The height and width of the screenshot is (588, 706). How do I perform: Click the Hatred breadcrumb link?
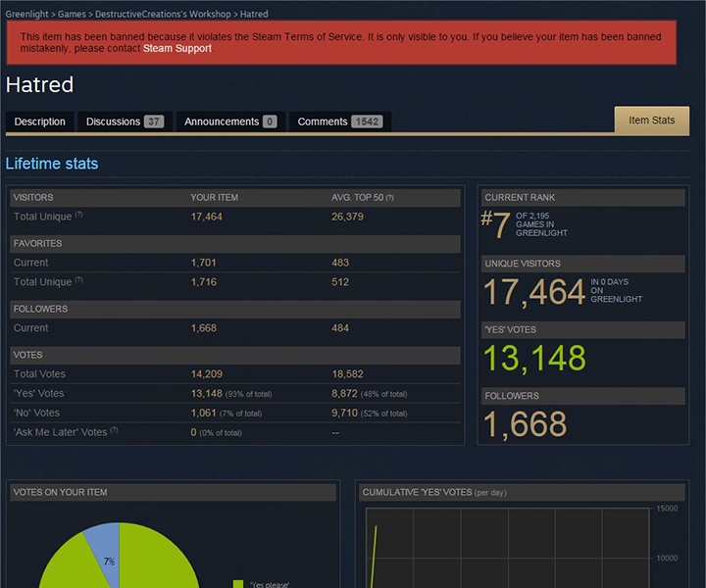[x=254, y=15]
